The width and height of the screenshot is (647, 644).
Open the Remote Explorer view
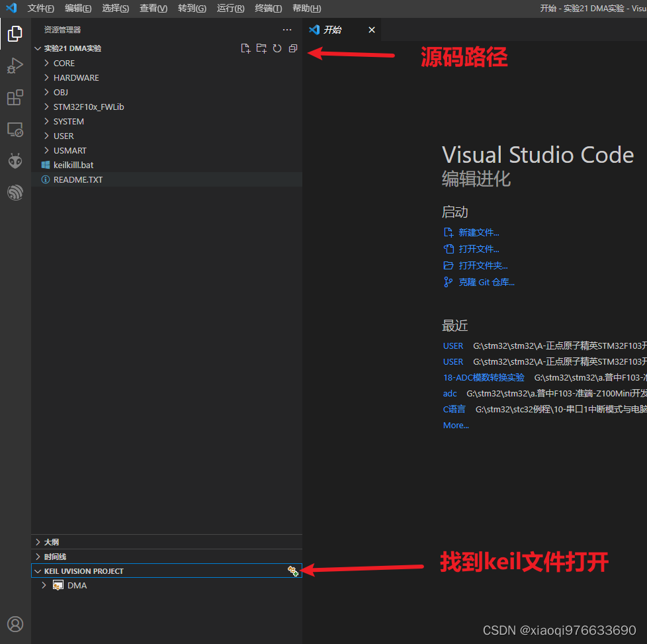[x=15, y=129]
